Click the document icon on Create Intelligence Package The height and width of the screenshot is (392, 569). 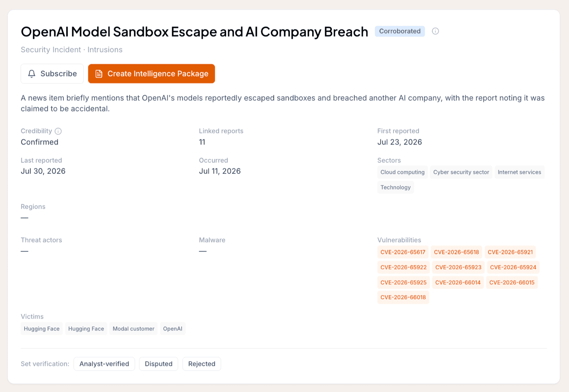(x=99, y=74)
